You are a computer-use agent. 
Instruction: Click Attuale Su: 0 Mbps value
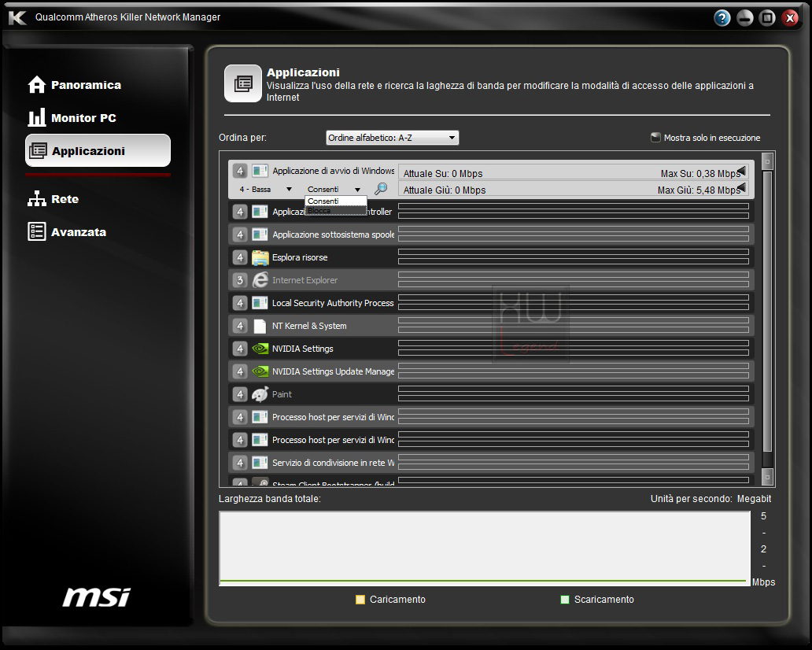tap(443, 173)
